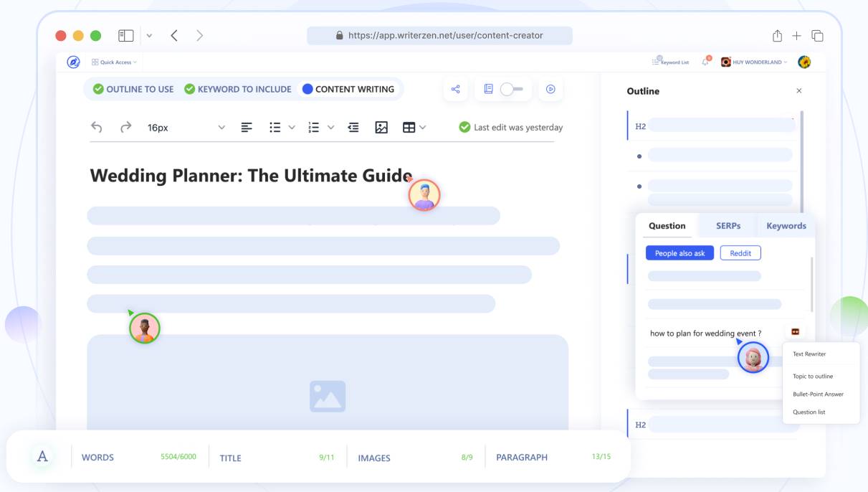Screen dimensions: 868x492
Task: Select Topic to outline in the menu
Action: tap(813, 376)
